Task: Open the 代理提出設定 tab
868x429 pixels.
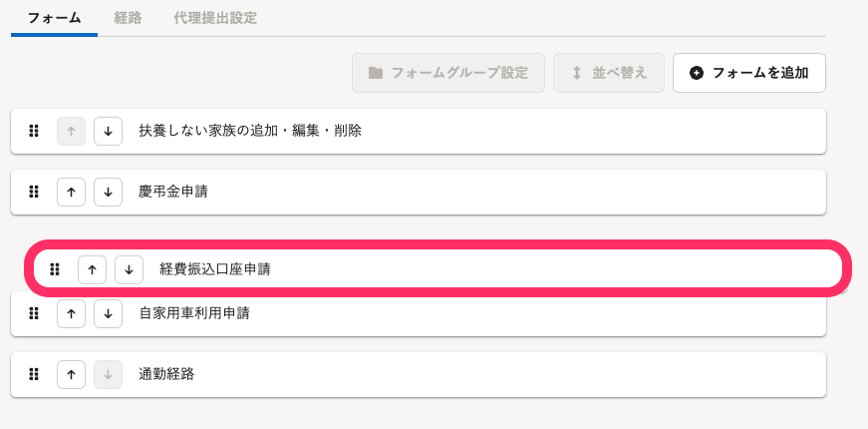Action: [215, 18]
